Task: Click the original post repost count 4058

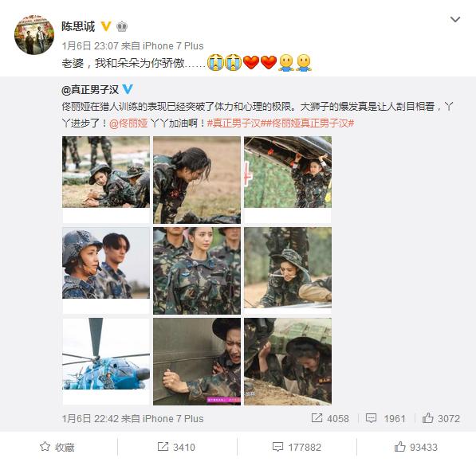Action: pyautogui.click(x=330, y=418)
